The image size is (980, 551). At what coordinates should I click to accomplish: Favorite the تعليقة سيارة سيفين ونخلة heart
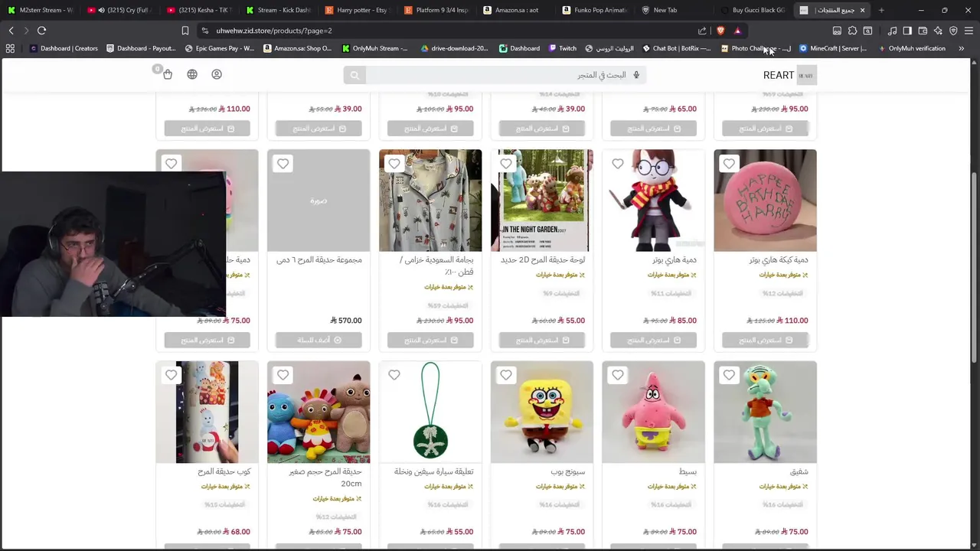[394, 375]
